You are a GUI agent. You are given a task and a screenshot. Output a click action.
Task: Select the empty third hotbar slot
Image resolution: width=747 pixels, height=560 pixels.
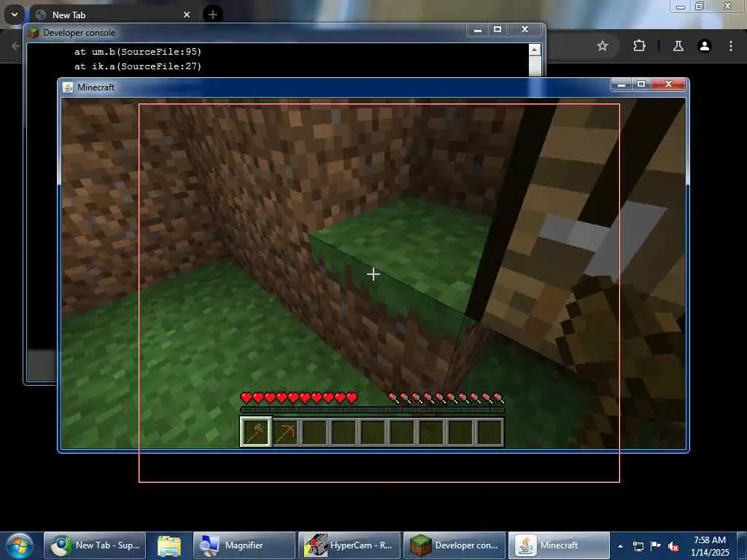click(x=315, y=432)
